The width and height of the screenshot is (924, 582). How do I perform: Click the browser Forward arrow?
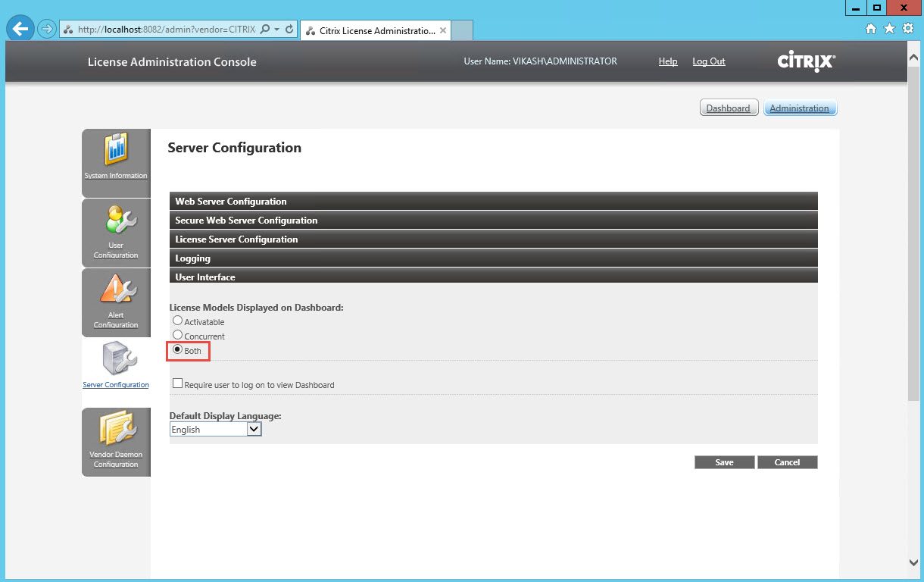pos(47,29)
